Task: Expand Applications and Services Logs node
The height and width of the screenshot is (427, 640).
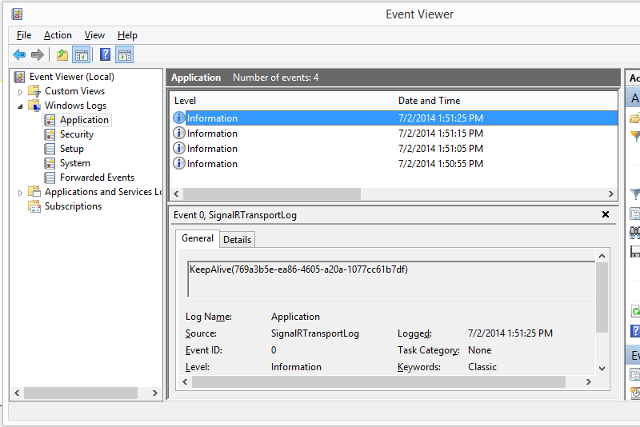Action: click(x=20, y=192)
